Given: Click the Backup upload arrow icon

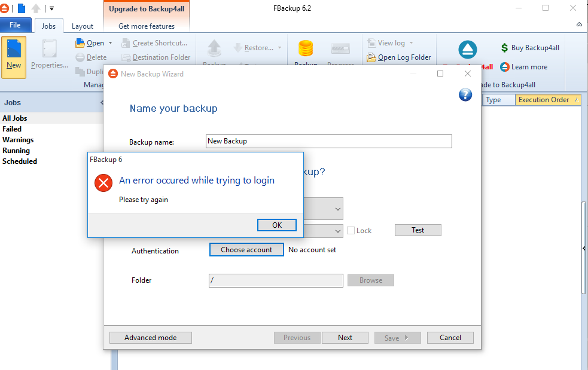Looking at the screenshot, I should (214, 49).
